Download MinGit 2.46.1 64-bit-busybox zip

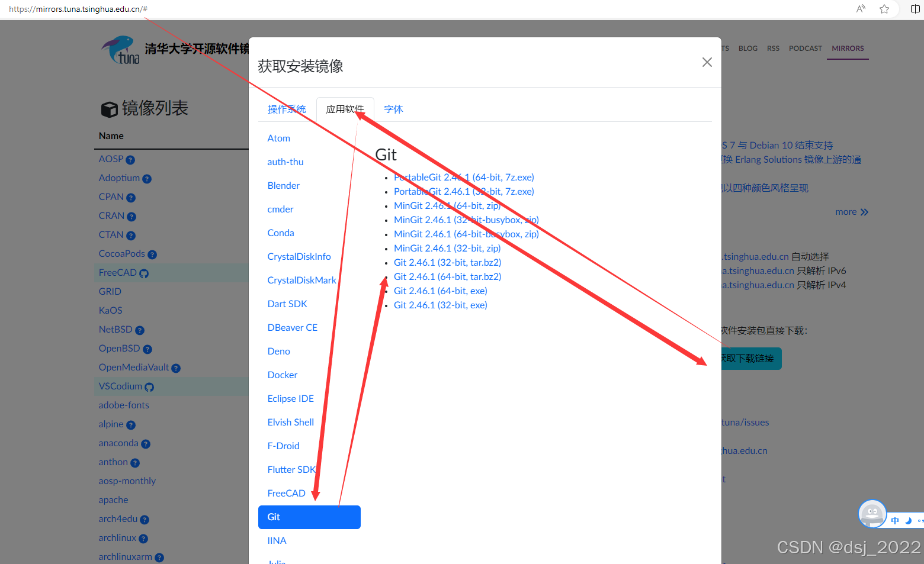[x=466, y=234]
